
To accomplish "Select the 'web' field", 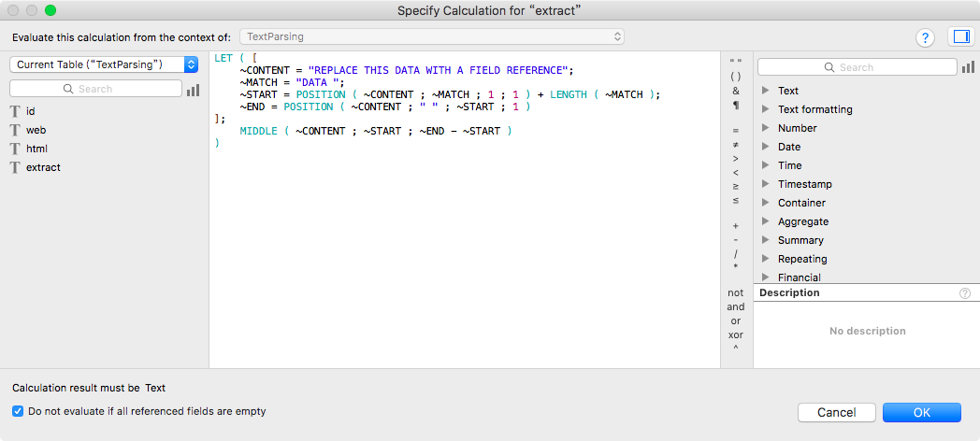I will tap(36, 130).
